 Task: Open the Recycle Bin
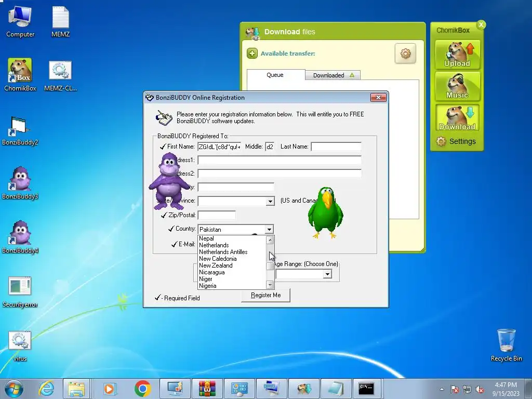coord(506,345)
